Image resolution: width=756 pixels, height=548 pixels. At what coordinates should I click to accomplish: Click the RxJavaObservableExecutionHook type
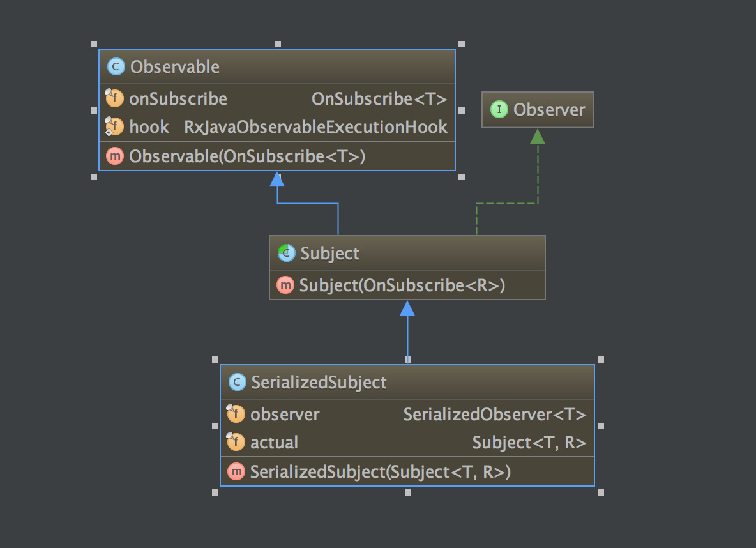(316, 127)
